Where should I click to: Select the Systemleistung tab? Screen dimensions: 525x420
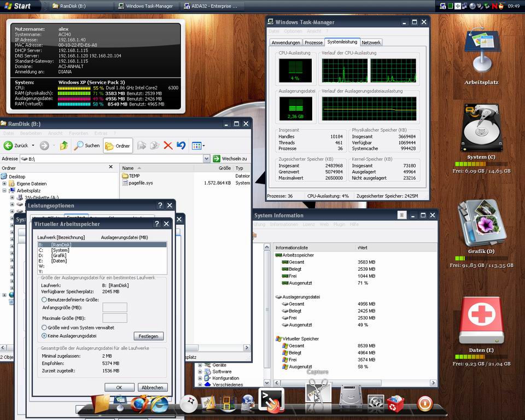(x=342, y=42)
